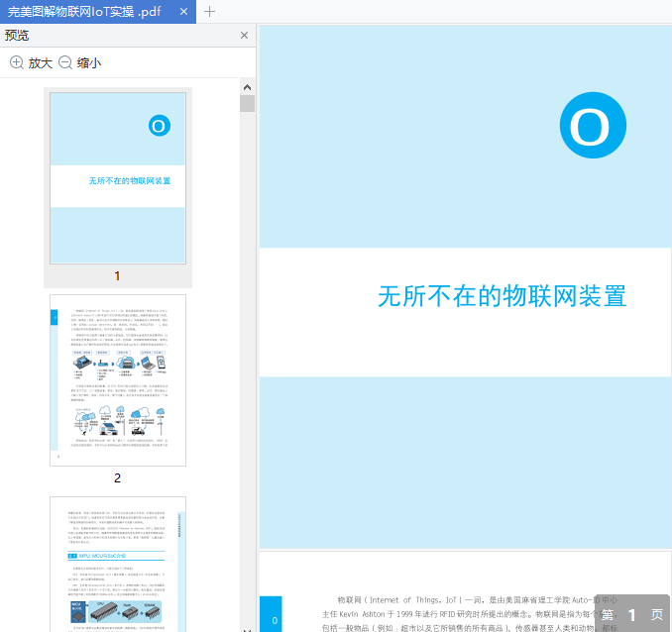Click the blue page tab marked 0
Image resolution: width=672 pixels, height=632 pixels.
pos(271,614)
